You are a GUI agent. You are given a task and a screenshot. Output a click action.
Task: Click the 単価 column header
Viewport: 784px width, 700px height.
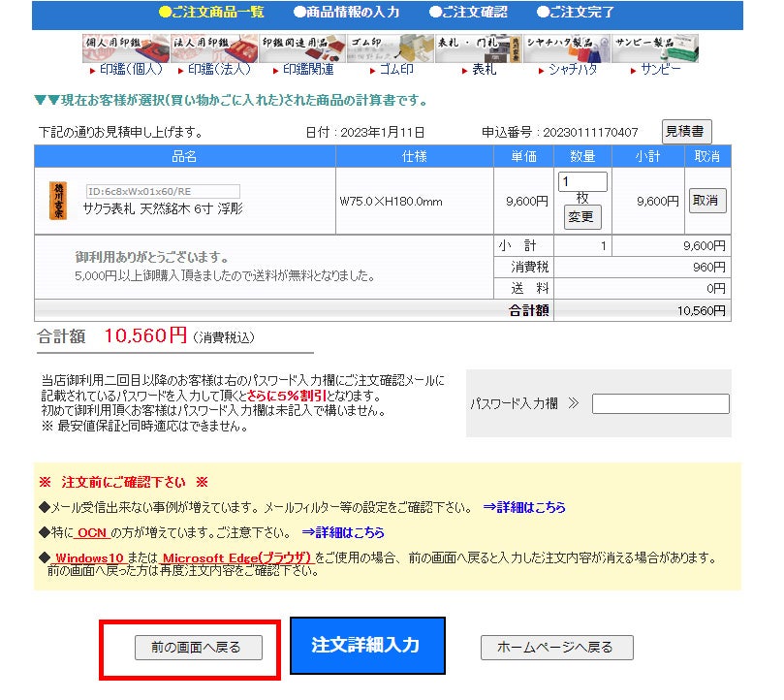523,157
